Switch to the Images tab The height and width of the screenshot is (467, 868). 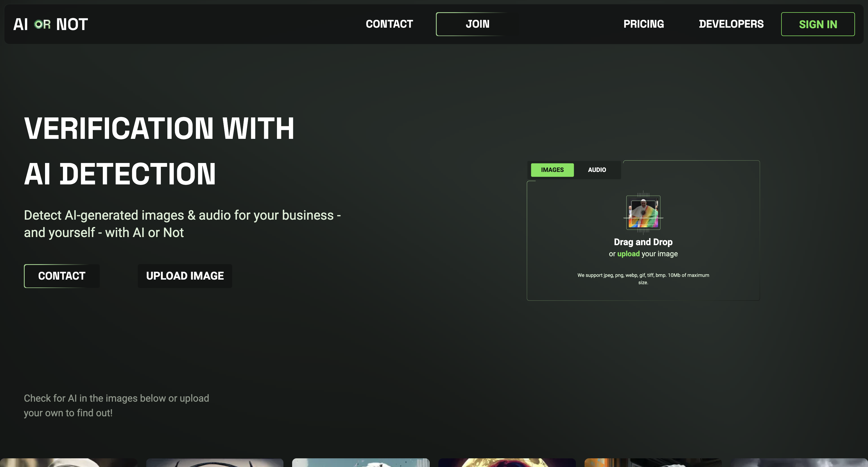[x=552, y=170]
